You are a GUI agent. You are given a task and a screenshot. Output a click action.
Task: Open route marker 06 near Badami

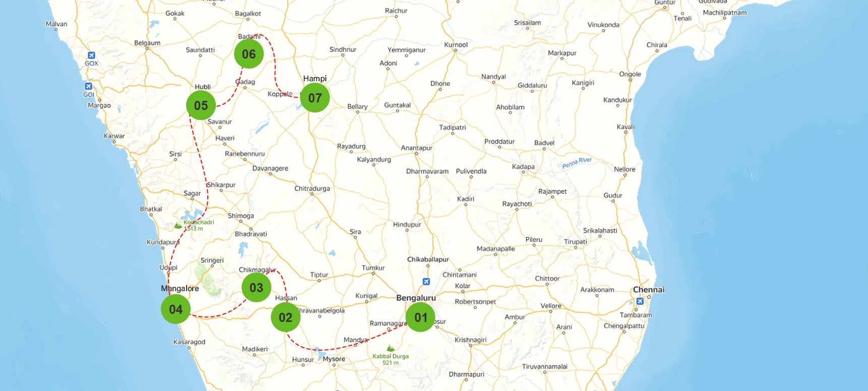[x=249, y=54]
